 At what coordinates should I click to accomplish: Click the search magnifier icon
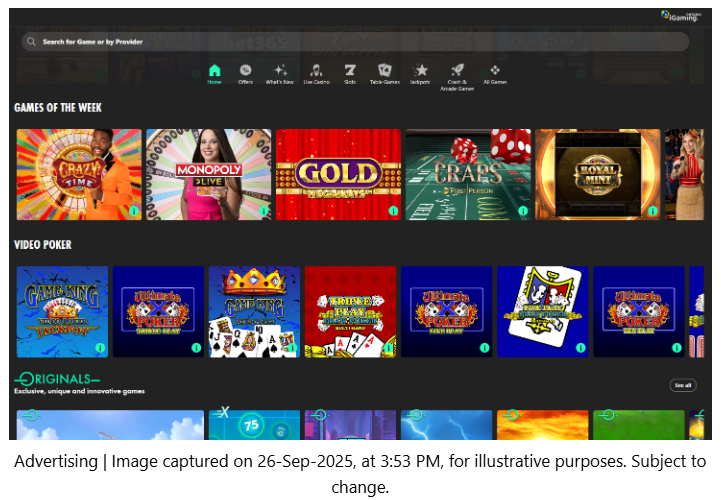click(x=31, y=42)
